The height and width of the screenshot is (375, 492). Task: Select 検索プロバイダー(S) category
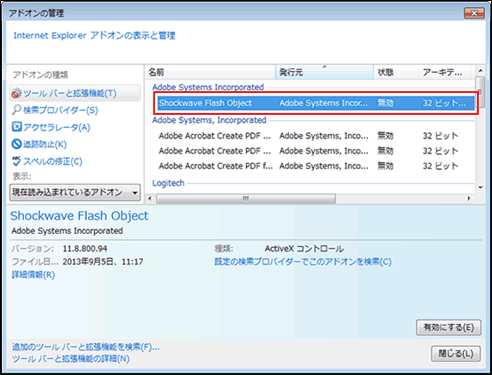pyautogui.click(x=60, y=110)
